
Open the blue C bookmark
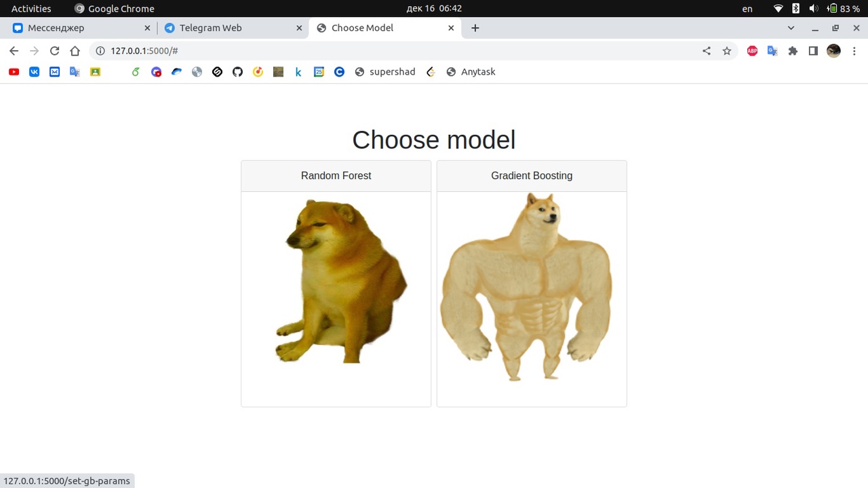(339, 72)
